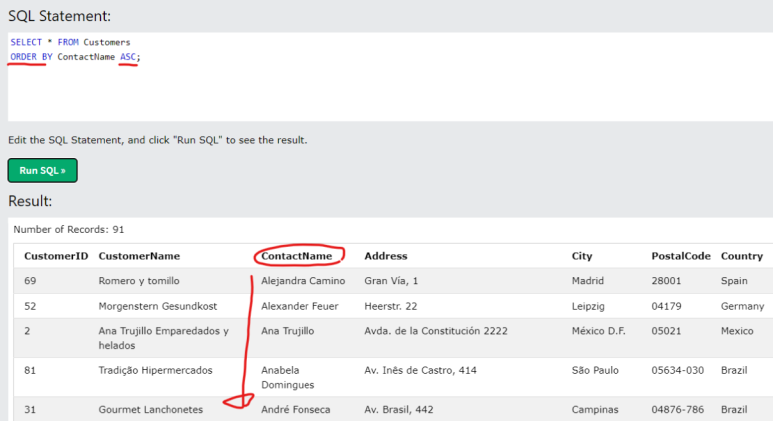Select the cell 'Mexico' in Country column
The image size is (773, 421).
point(737,331)
